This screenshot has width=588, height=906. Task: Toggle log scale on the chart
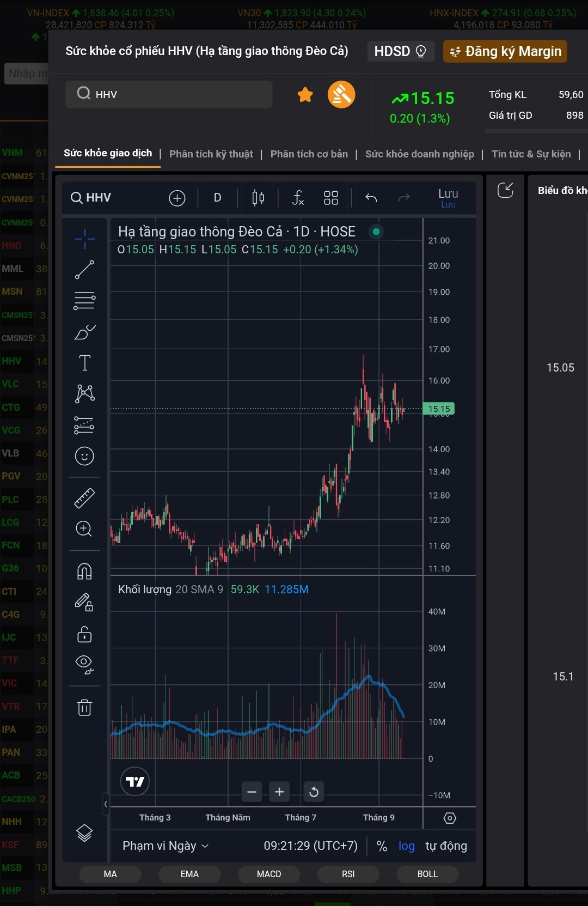(x=406, y=846)
